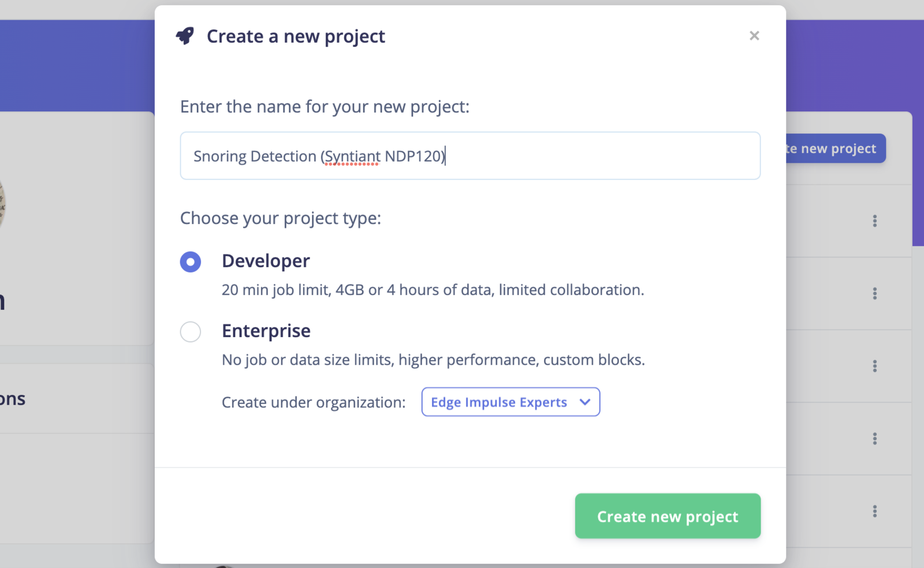This screenshot has height=568, width=924.
Task: Open the second project row's three-dot menu
Action: point(875,294)
